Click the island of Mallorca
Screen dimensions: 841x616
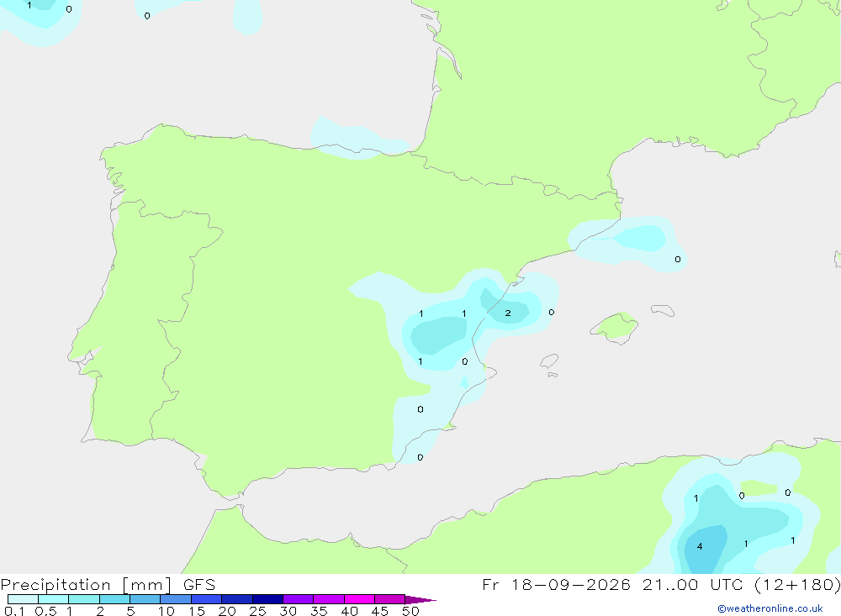615,327
